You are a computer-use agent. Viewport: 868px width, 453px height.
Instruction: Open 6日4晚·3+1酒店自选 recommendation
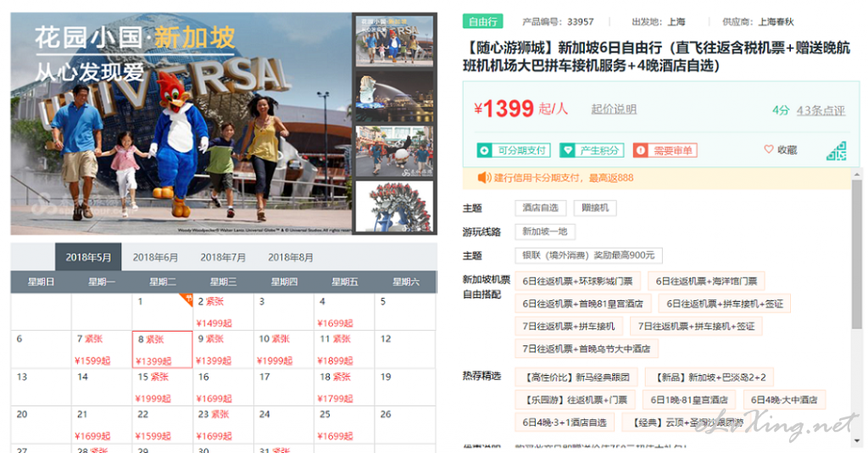coord(564,422)
